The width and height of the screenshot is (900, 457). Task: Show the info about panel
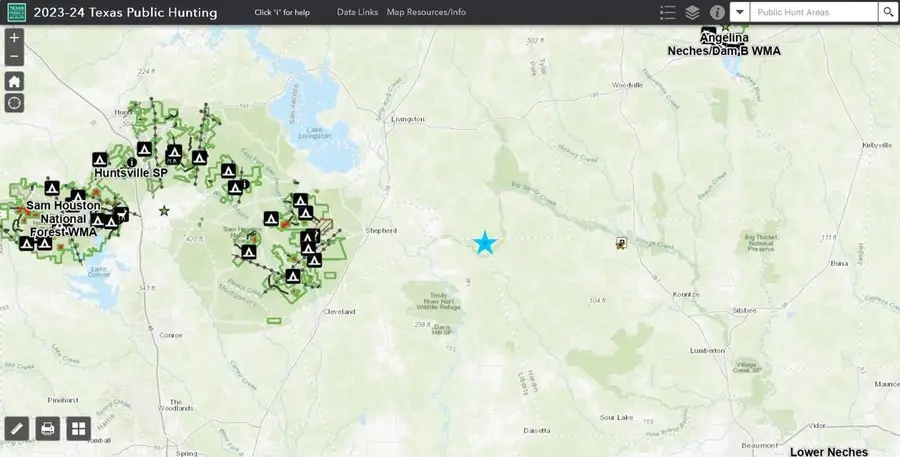click(x=717, y=12)
